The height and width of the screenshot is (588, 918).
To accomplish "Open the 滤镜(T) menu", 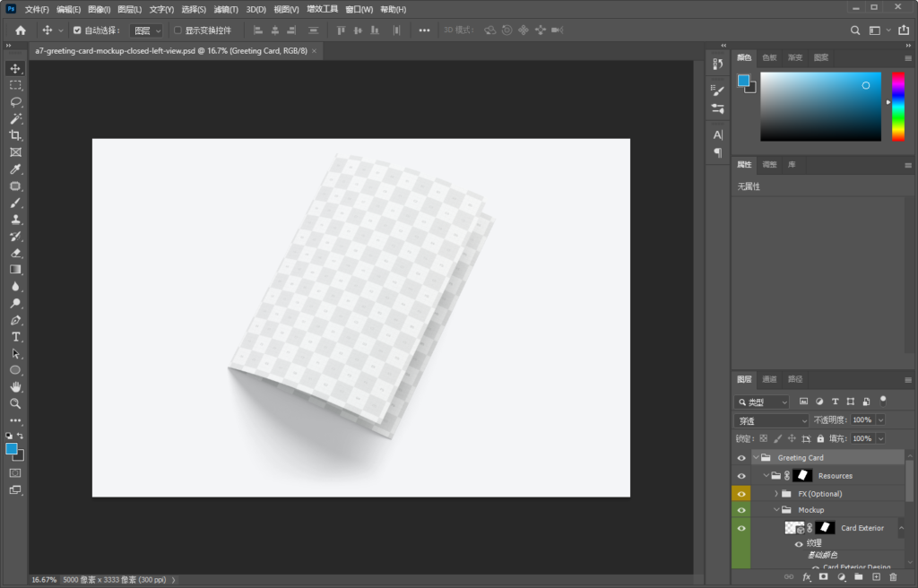I will (x=226, y=9).
